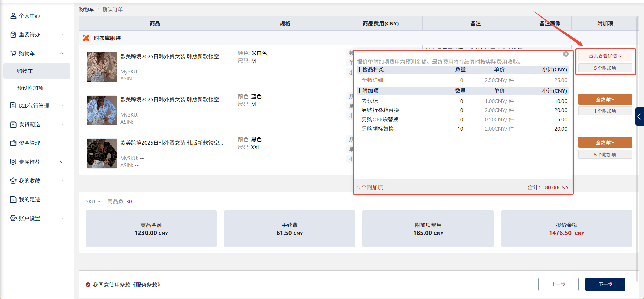Click 点击查看详情 for the first product
Viewport: 644px width, 299px height.
click(x=605, y=56)
